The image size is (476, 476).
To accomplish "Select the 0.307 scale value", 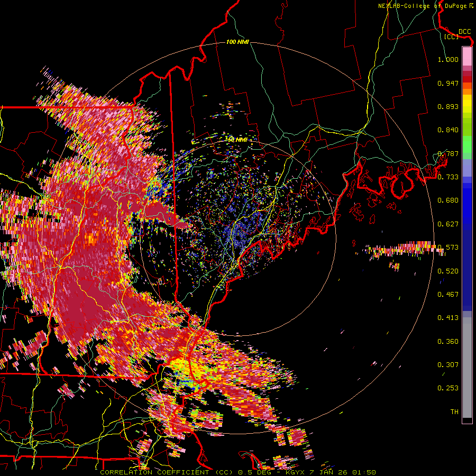I will pos(448,365).
